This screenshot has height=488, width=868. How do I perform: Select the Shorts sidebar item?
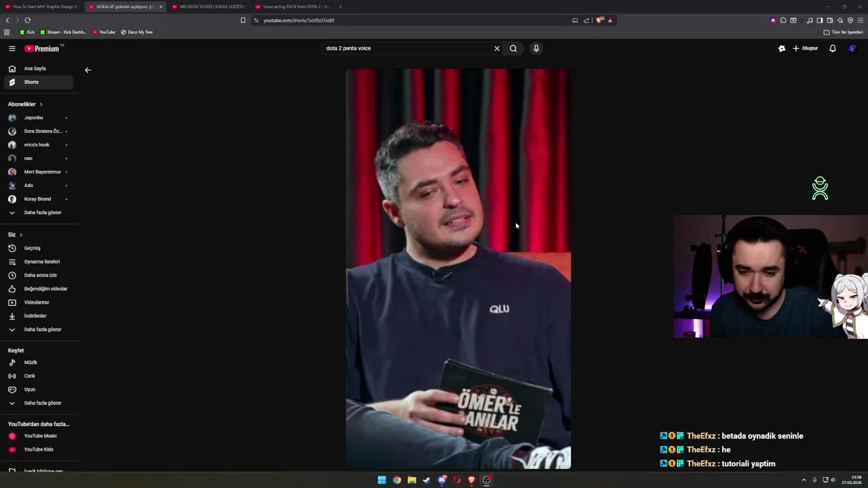(39, 82)
